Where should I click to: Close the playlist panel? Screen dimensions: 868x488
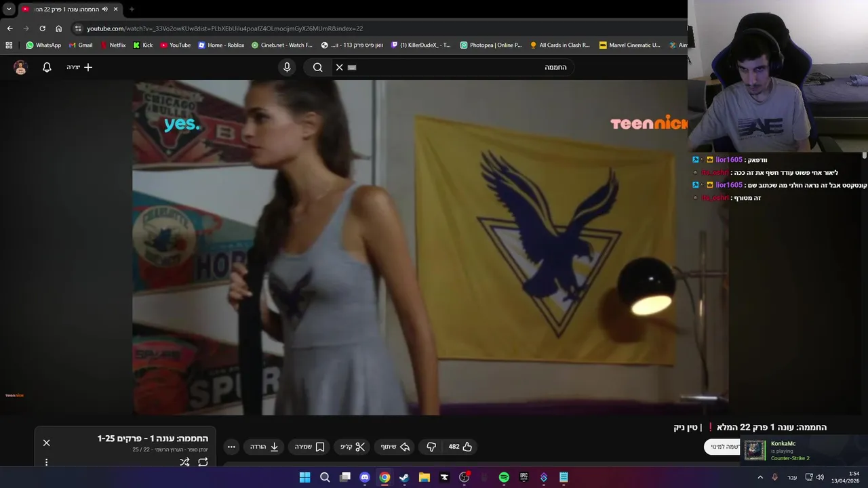click(x=46, y=443)
